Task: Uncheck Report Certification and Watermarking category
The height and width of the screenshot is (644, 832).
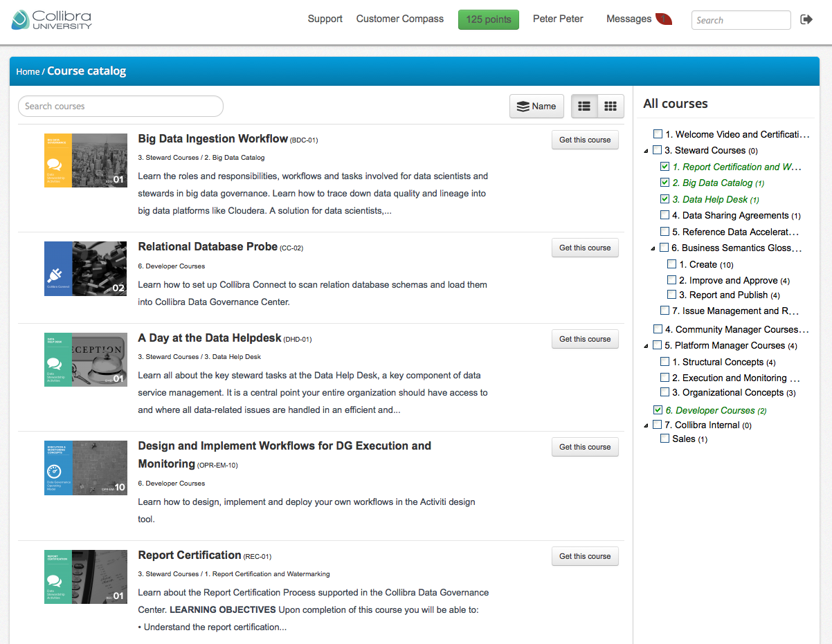Action: (x=664, y=167)
